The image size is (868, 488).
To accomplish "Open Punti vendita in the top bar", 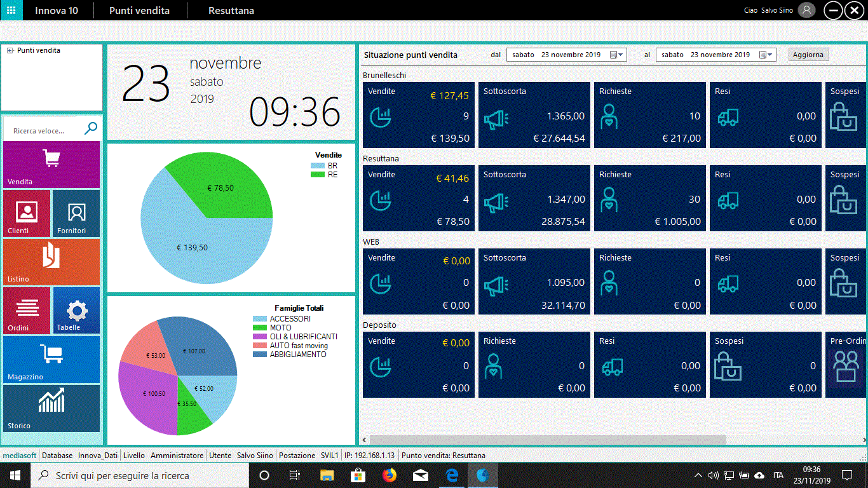I will pyautogui.click(x=139, y=10).
